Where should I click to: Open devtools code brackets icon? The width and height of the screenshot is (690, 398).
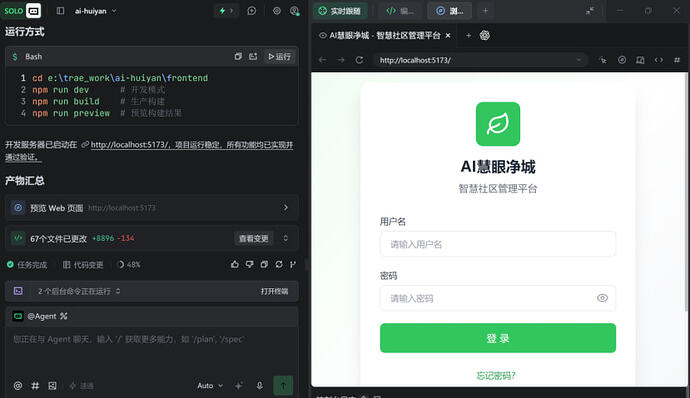tap(659, 60)
